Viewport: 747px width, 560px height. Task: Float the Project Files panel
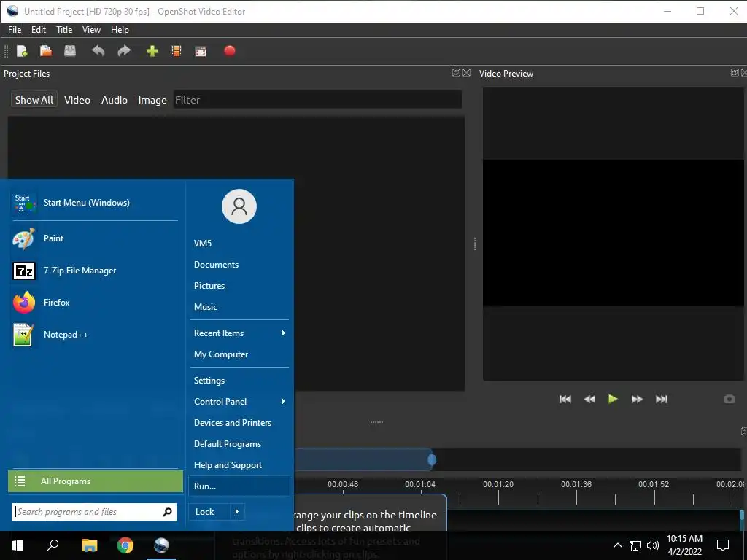point(456,73)
